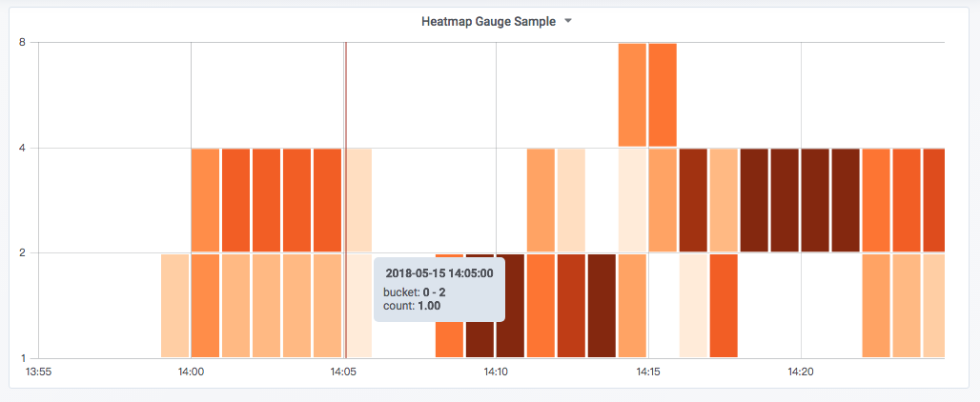
Task: Select the 4-8 bucket cell at 14:15
Action: point(663,94)
